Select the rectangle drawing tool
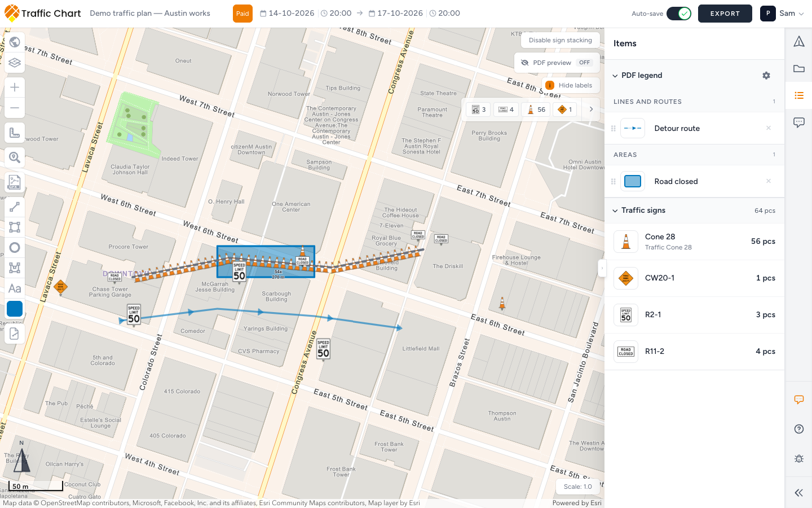812x508 pixels. (x=15, y=227)
